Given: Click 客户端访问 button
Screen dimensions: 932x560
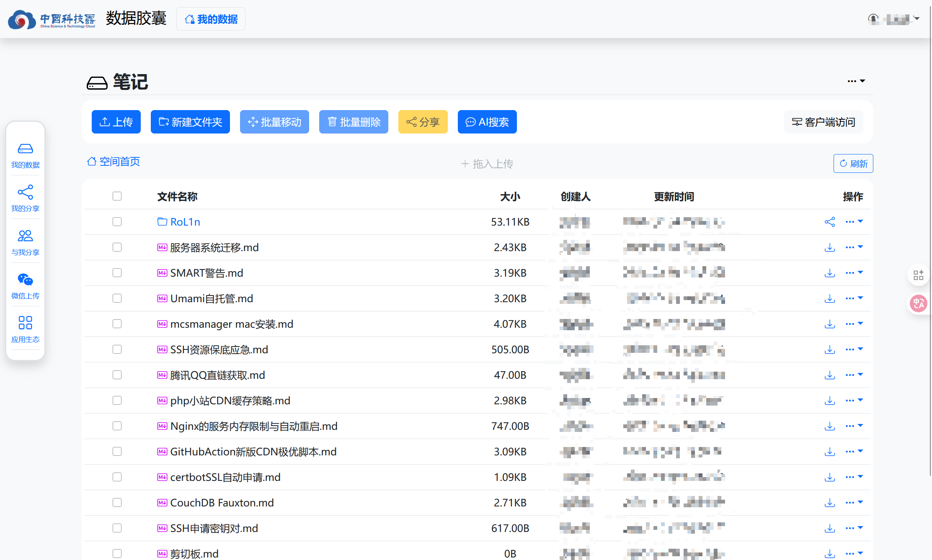Looking at the screenshot, I should tap(824, 122).
